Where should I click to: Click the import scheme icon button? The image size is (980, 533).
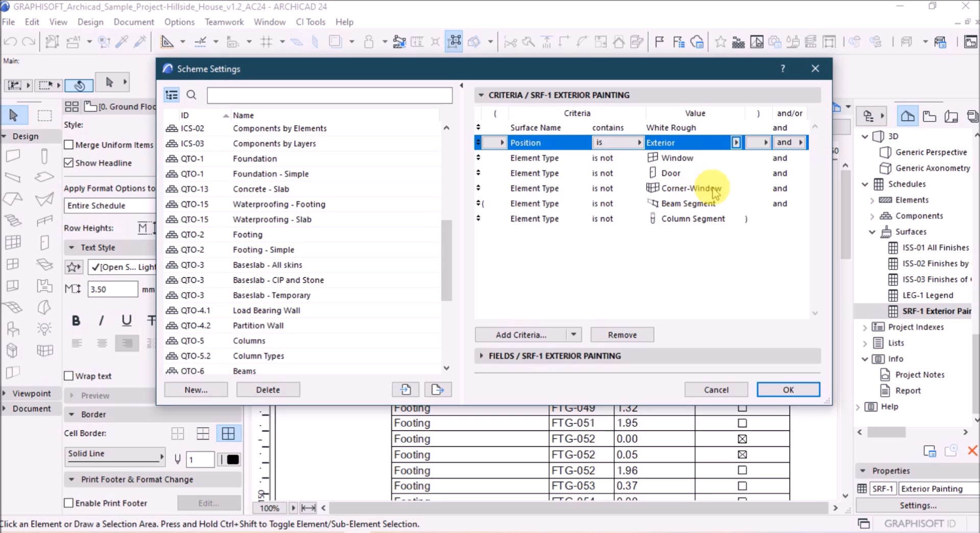pyautogui.click(x=405, y=390)
